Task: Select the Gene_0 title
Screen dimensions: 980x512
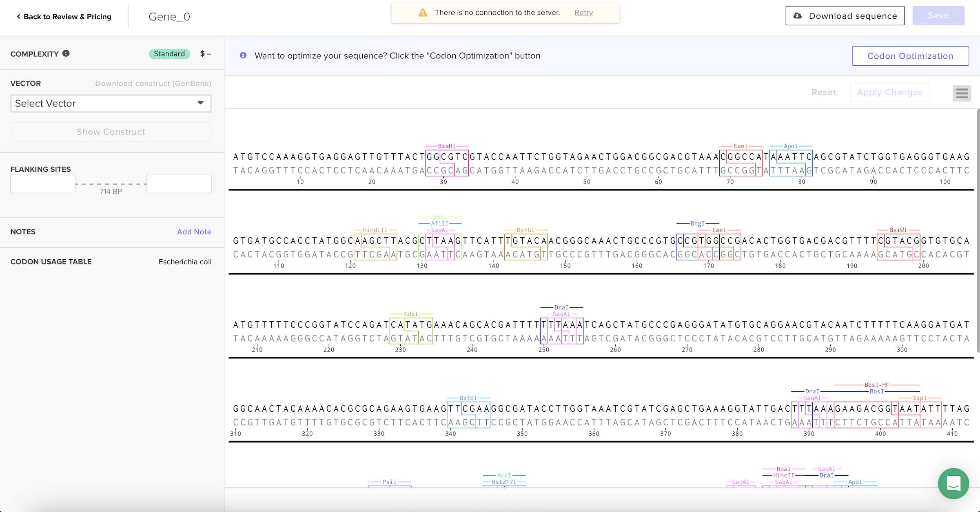Action: [169, 17]
